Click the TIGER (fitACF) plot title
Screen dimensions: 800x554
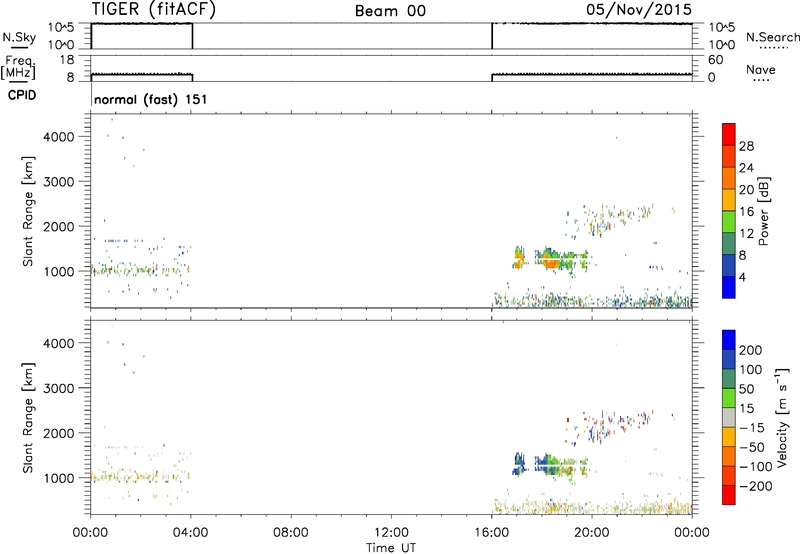point(154,9)
